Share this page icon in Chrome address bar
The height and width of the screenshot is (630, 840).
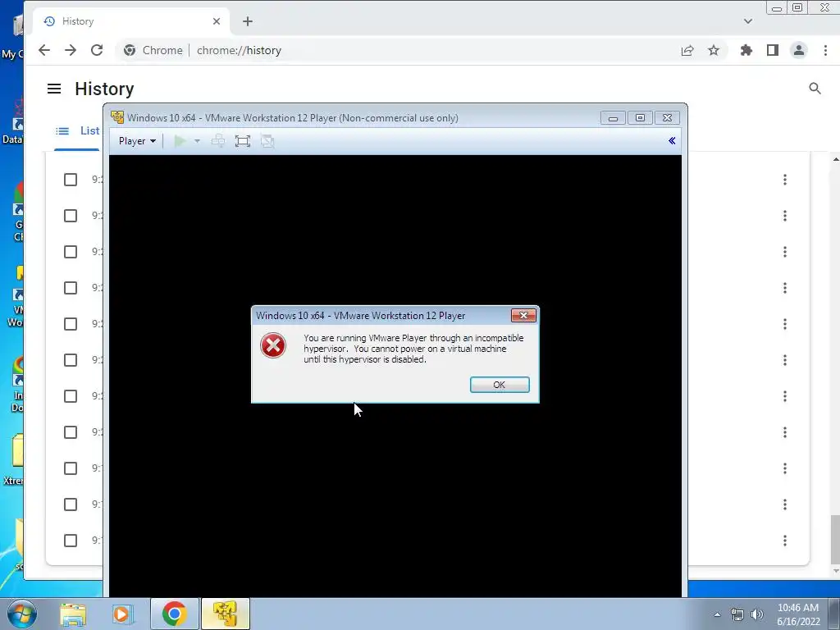[x=687, y=50]
